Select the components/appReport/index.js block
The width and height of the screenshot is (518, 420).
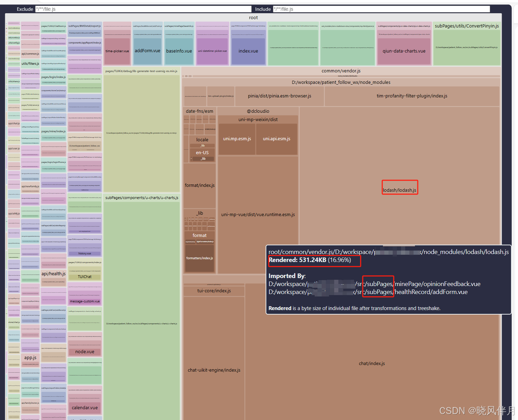tap(85, 43)
